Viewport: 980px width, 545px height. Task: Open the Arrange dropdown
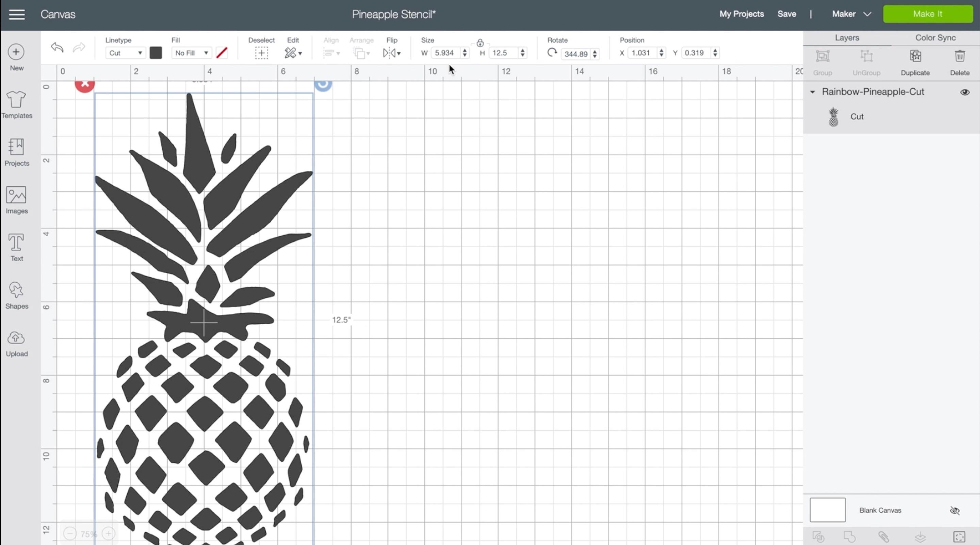(361, 53)
